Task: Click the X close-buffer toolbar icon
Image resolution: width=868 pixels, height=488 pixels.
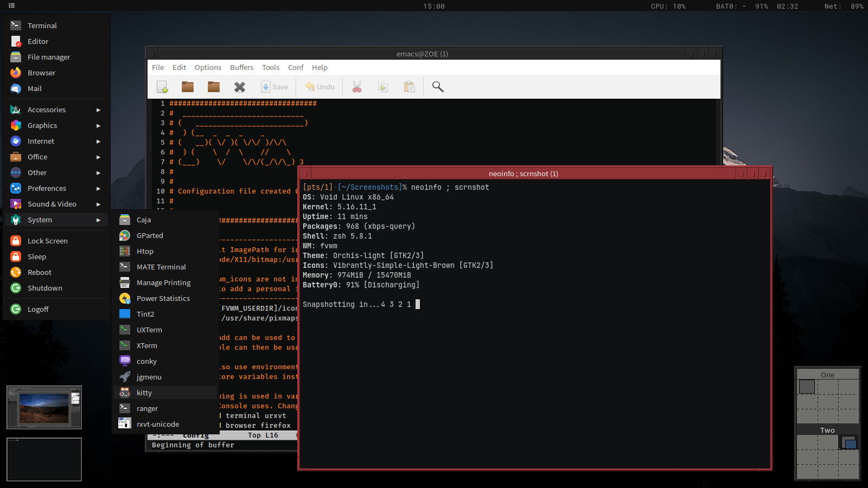Action: (239, 87)
